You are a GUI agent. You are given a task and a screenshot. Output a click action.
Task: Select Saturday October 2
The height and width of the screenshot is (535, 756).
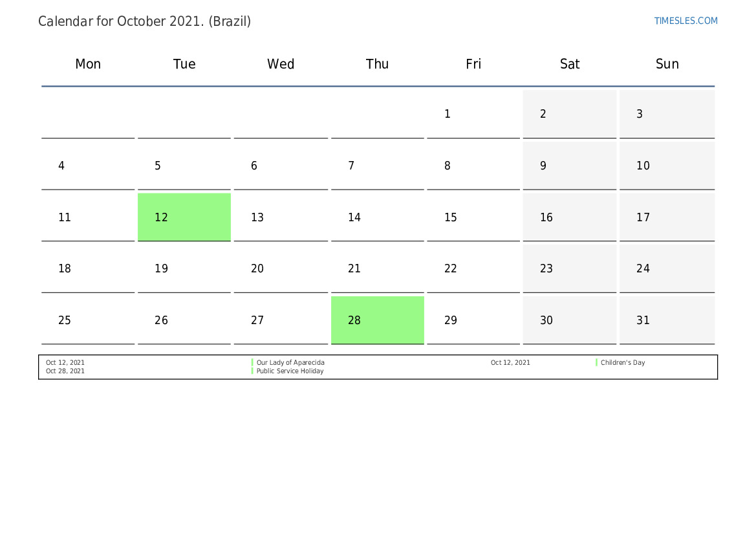[x=569, y=114]
